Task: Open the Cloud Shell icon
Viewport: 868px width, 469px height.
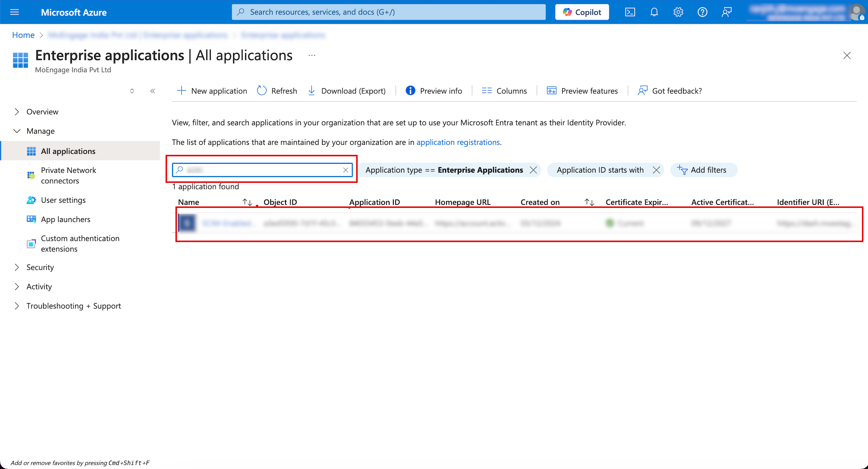Action: 630,12
